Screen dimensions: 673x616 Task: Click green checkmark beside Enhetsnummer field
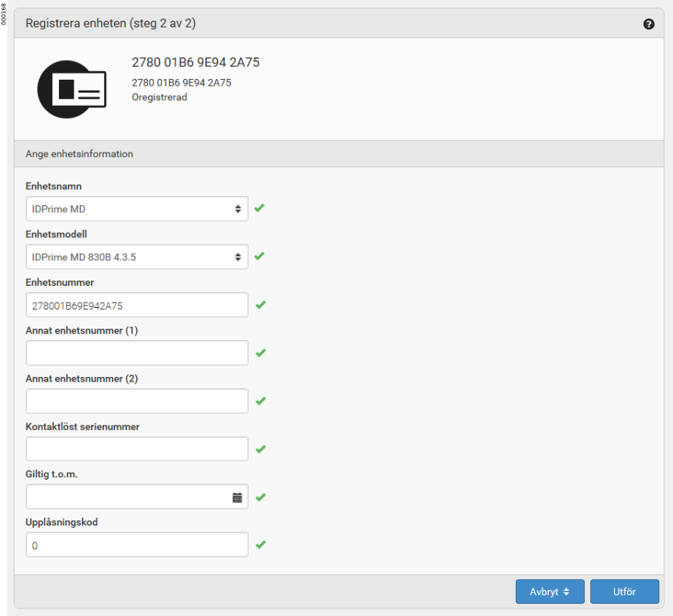point(260,305)
